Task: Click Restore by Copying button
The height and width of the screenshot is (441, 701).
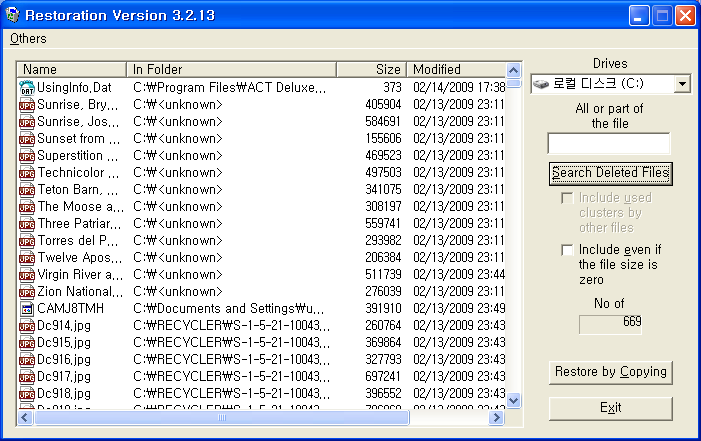Action: (x=611, y=372)
